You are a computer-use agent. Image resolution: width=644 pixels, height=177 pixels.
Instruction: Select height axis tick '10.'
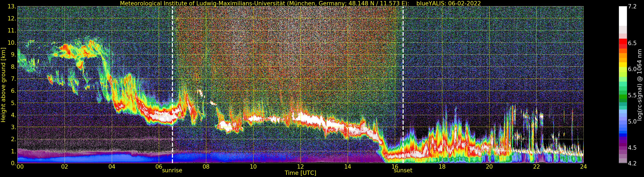pyautogui.click(x=12, y=43)
